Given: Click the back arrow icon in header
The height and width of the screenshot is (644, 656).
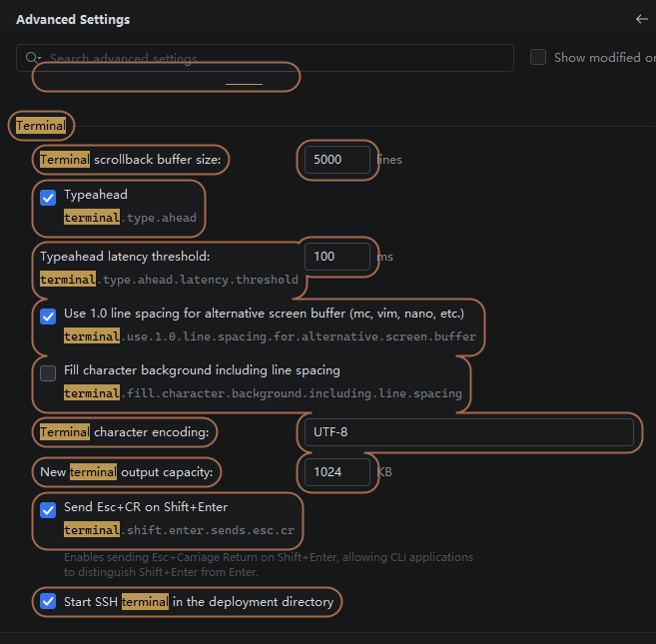Looking at the screenshot, I should click(641, 19).
